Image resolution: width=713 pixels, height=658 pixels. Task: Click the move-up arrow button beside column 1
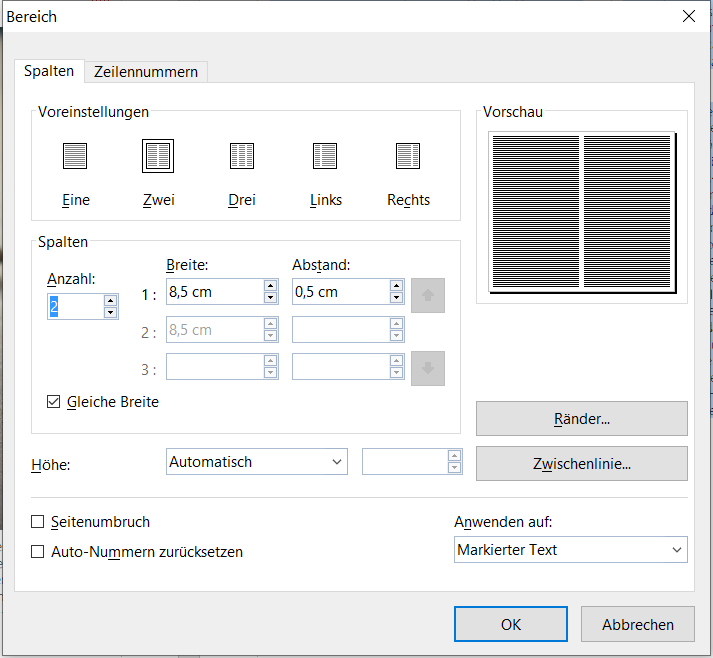tap(428, 296)
